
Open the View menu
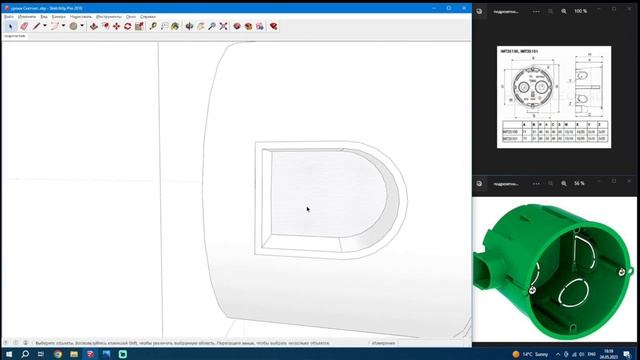44,17
